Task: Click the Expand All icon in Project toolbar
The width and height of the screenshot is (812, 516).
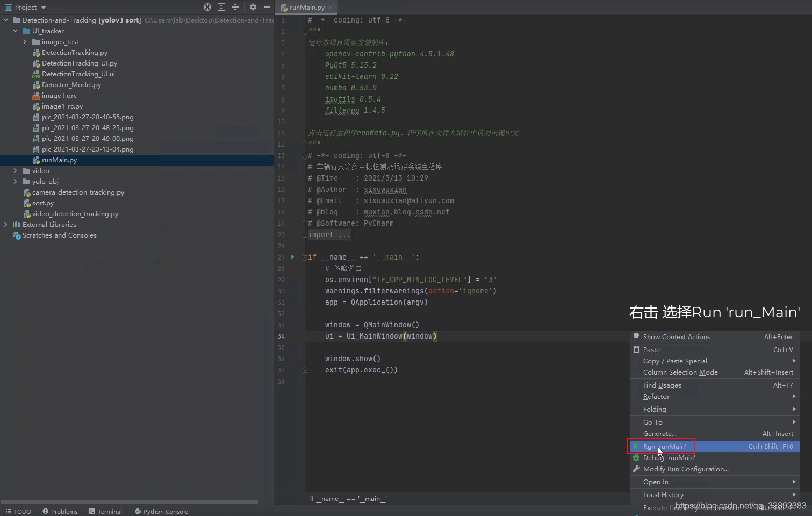Action: pyautogui.click(x=221, y=7)
